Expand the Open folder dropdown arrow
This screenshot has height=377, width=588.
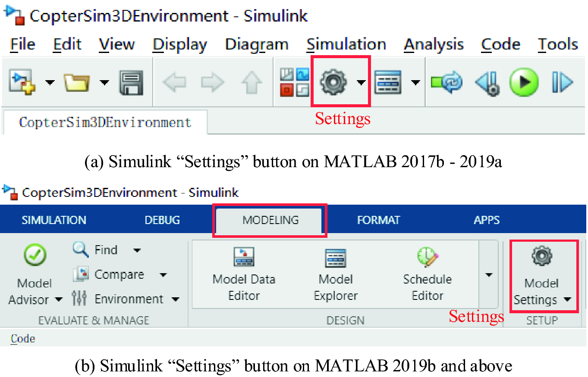[x=104, y=82]
